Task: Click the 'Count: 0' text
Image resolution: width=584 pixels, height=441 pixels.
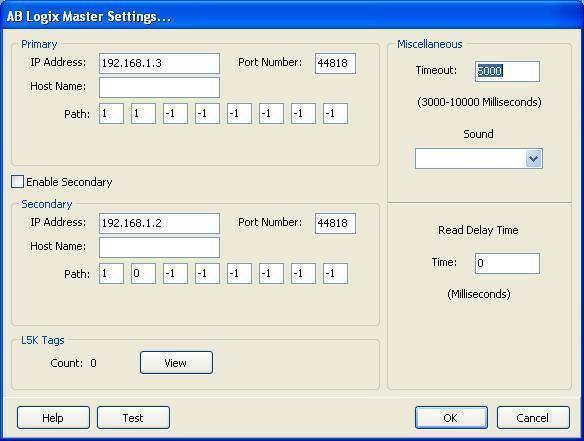Action: pos(73,363)
